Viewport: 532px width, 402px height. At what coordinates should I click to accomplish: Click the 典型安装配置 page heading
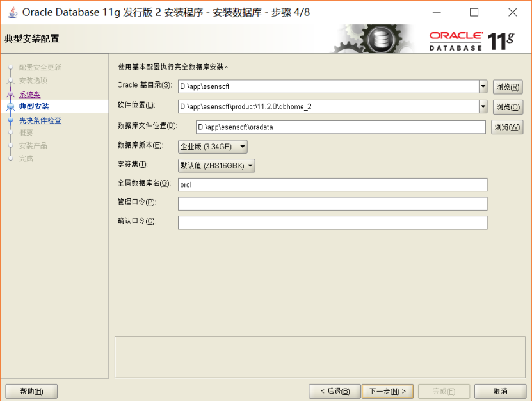click(32, 38)
